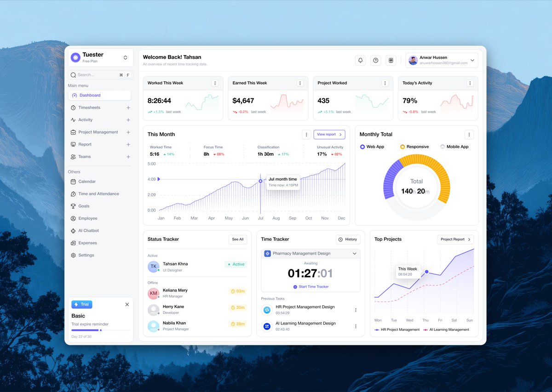552x392 pixels.
Task: Click the AI Chatbot robot icon
Action: click(x=74, y=231)
